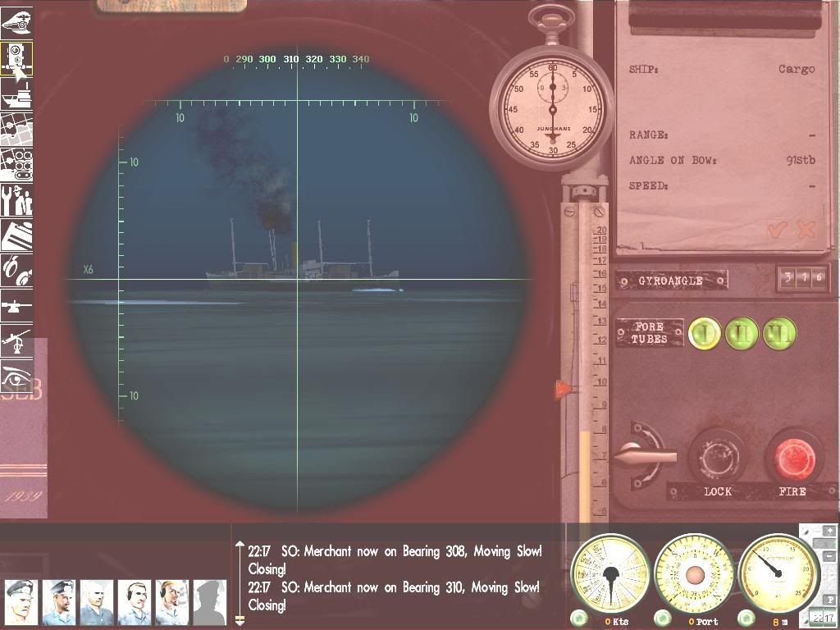Select the first officer portrait with cap
Screen dimensions: 840x630
pyautogui.click(x=21, y=602)
